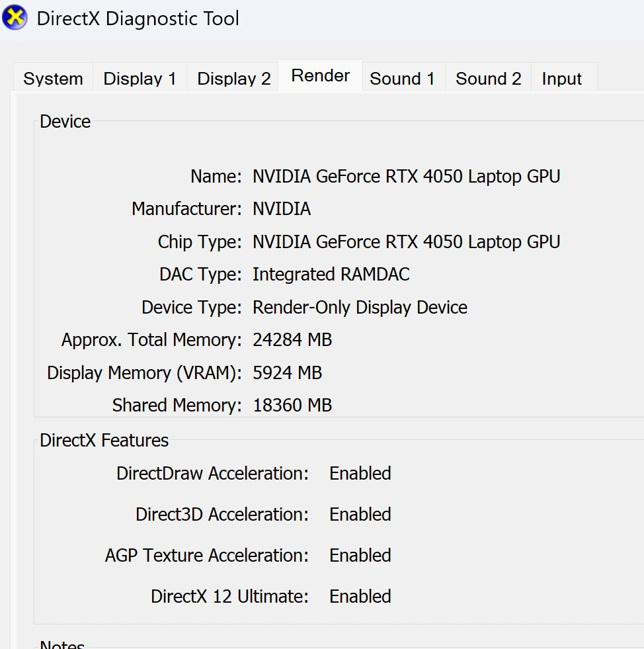Click the DirectX Diagnostic Tool window title
Image resolution: width=644 pixels, height=649 pixels.
coord(138,19)
